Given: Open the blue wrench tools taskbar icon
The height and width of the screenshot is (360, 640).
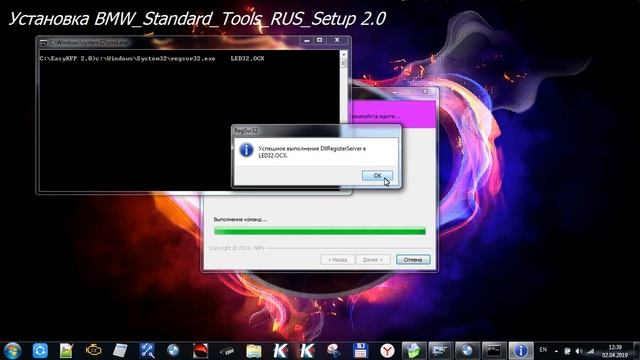Looking at the screenshot, I should [147, 351].
